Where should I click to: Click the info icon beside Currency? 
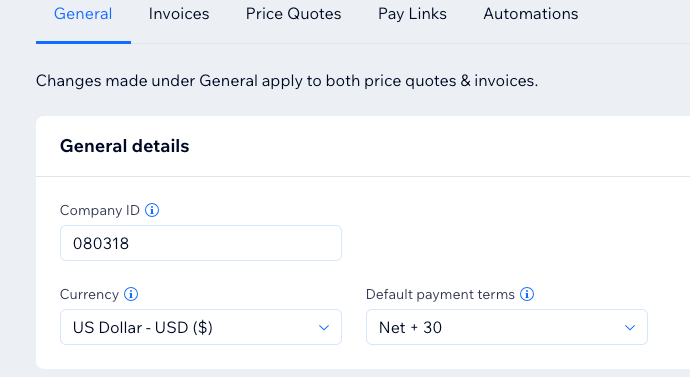tap(131, 294)
